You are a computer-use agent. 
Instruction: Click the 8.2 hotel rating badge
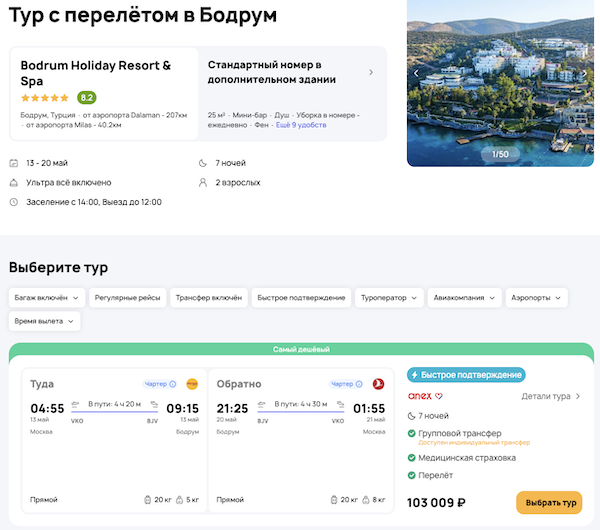(x=87, y=98)
